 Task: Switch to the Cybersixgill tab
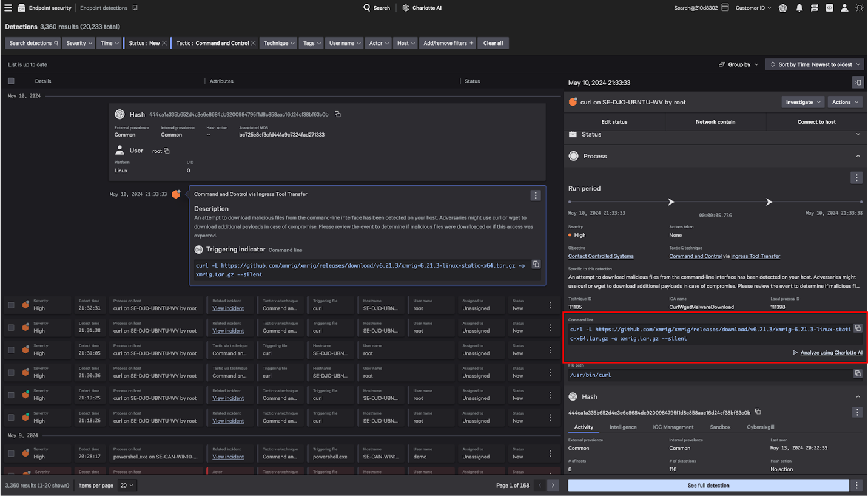[760, 427]
